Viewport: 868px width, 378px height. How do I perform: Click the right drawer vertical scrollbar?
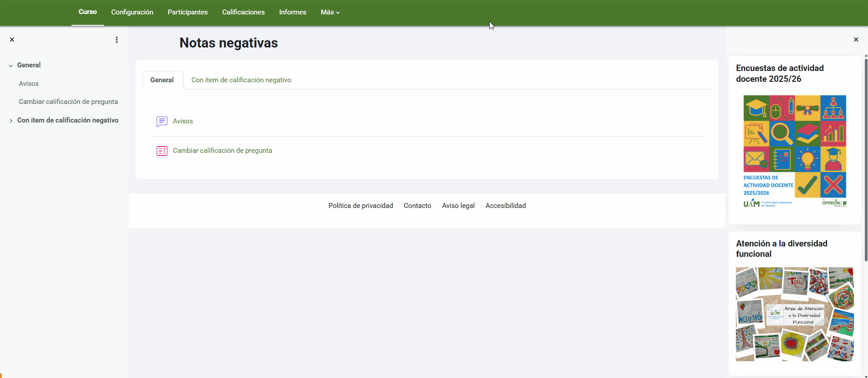pos(866,158)
